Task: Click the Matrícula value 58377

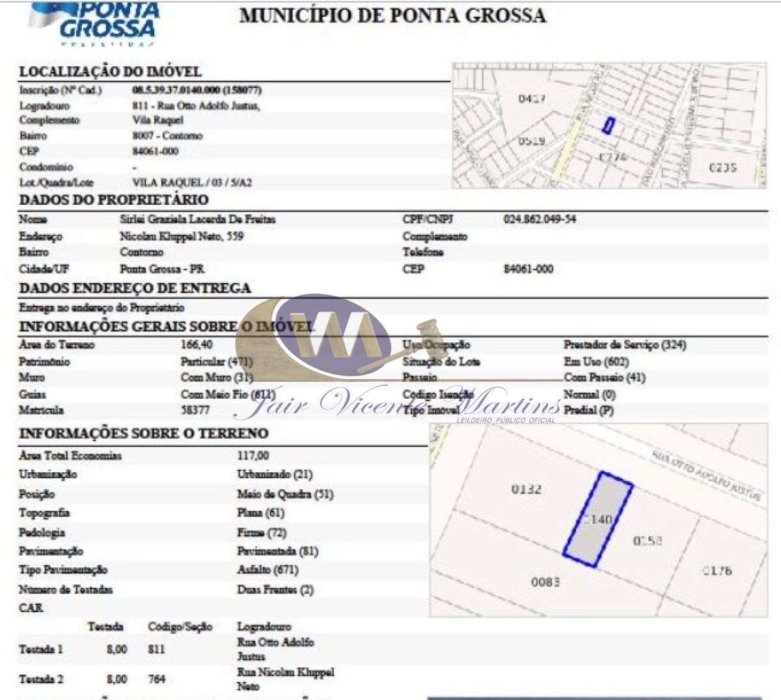Action: 195,411
